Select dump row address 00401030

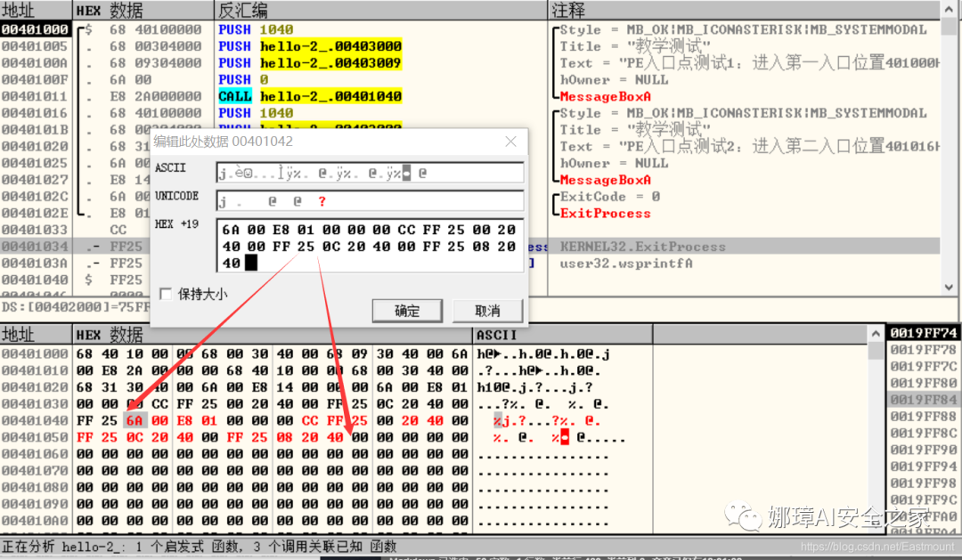[35, 404]
